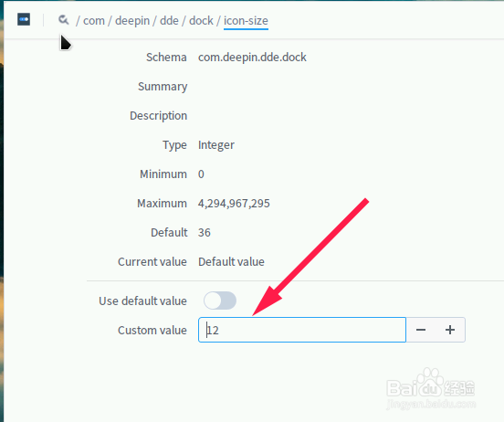
Task: Select schema text 'com.deepin.dde.dock'
Action: point(252,58)
